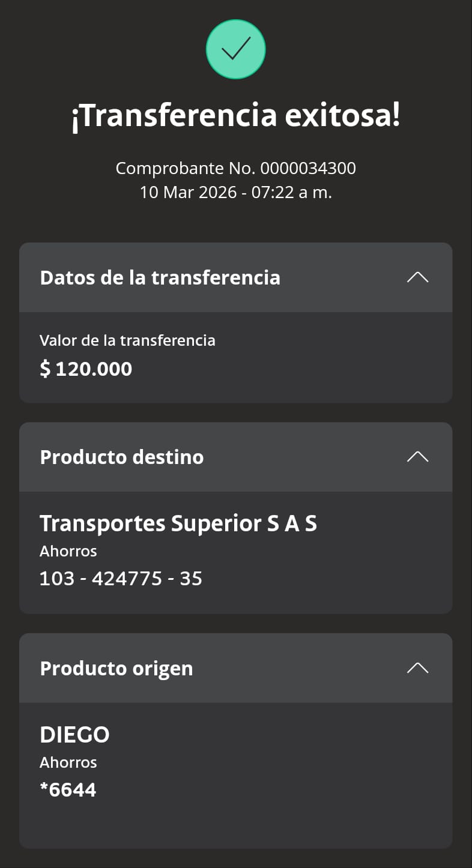
Task: Click the Comprobante No. 0000034300 text
Action: pos(235,169)
